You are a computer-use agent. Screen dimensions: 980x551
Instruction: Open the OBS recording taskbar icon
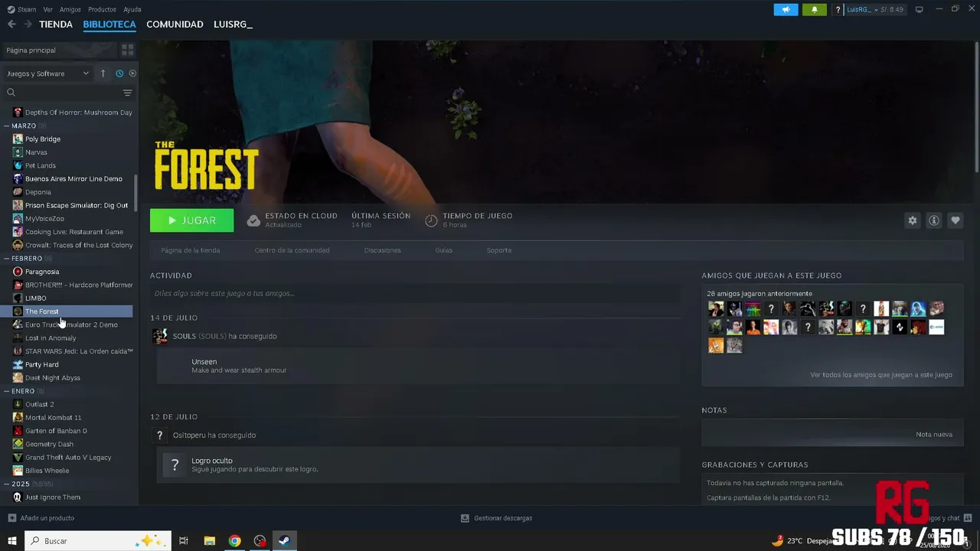[x=260, y=540]
